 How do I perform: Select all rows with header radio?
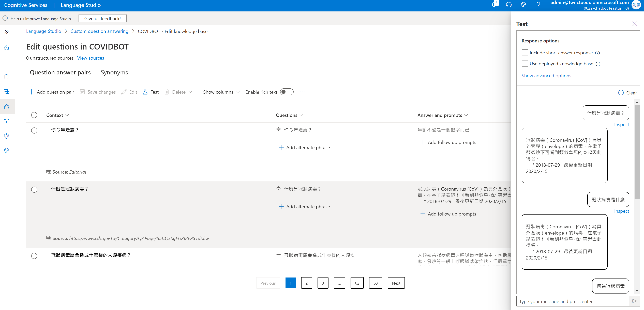click(34, 115)
